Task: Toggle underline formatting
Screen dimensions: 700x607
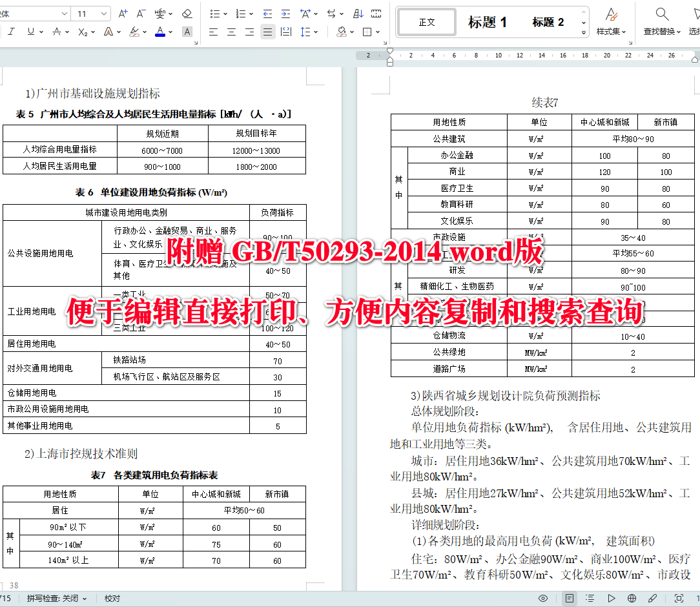Action: [30, 31]
